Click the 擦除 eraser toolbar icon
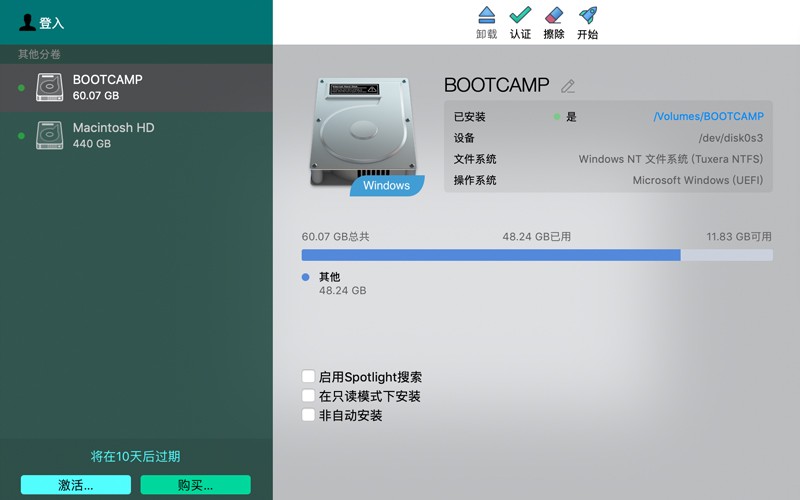Screen dimensions: 800x500 pos(554,15)
